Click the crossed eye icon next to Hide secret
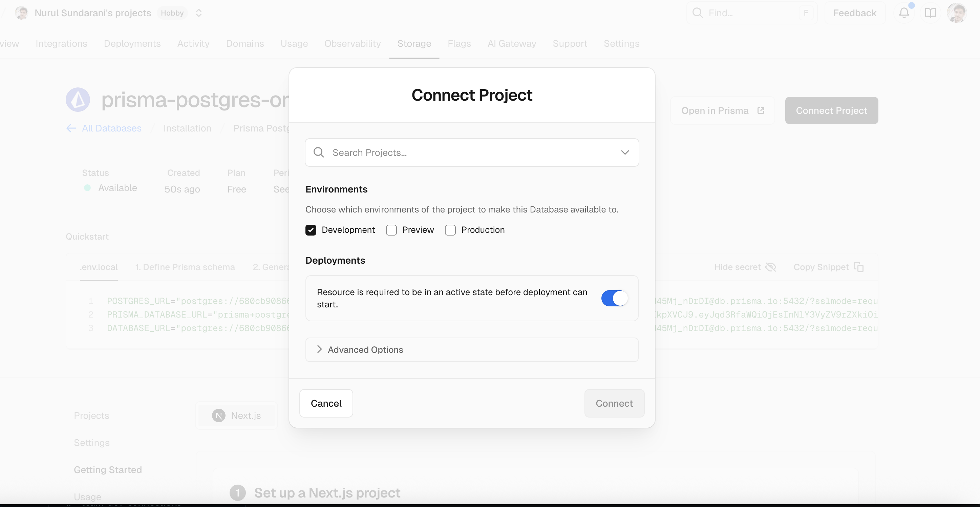Viewport: 980px width, 507px height. coord(771,267)
